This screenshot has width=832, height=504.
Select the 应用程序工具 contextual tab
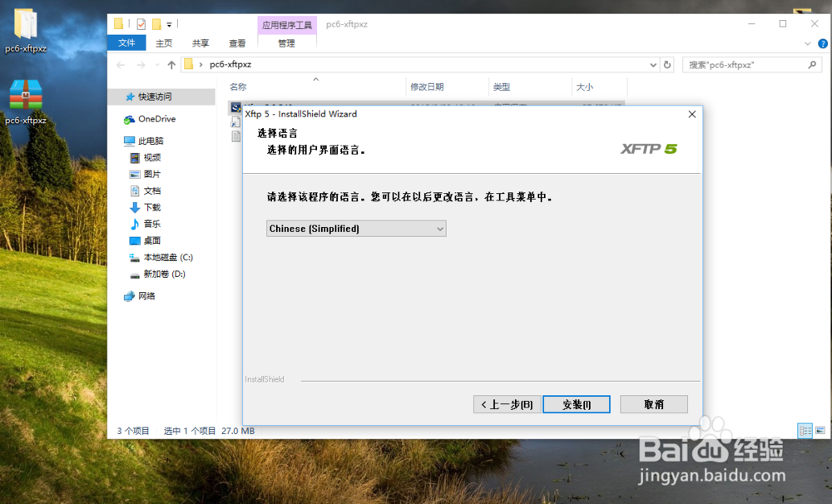[x=287, y=25]
